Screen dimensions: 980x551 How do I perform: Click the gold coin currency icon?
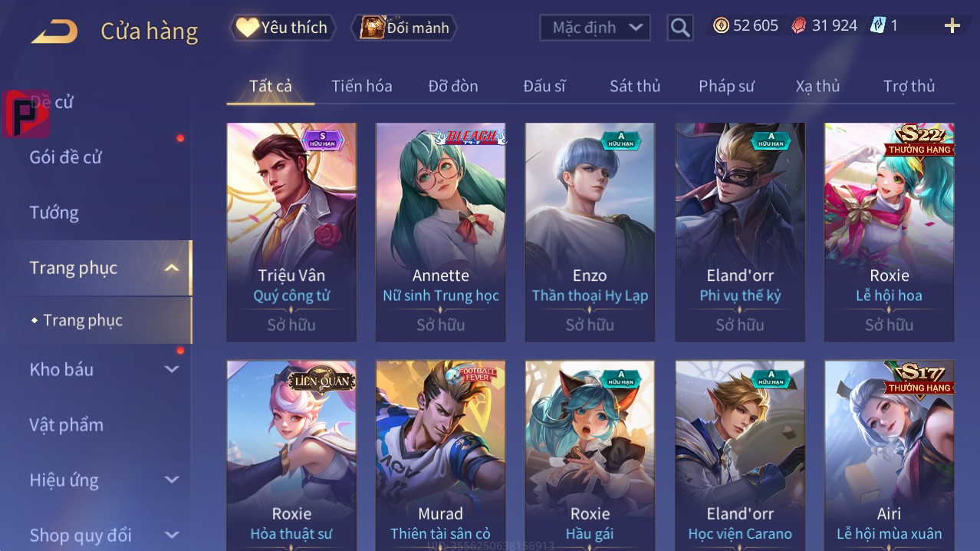(721, 25)
